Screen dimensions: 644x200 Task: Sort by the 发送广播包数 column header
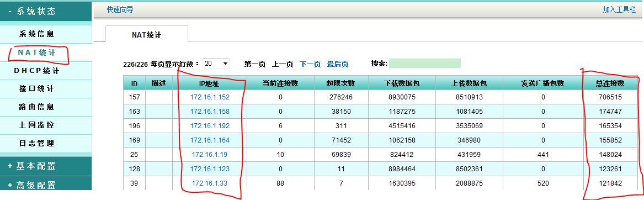pos(543,83)
